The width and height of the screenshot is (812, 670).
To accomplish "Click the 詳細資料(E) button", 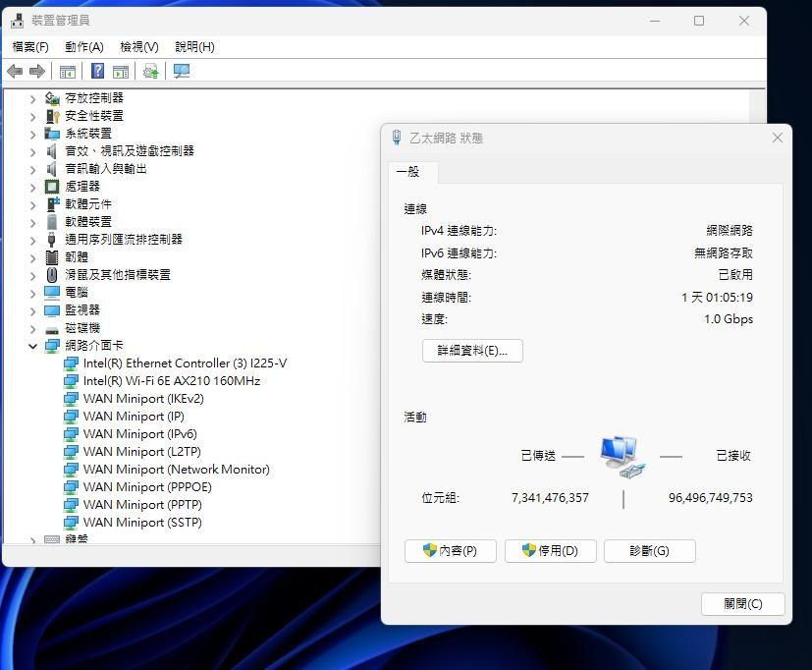I will point(472,351).
